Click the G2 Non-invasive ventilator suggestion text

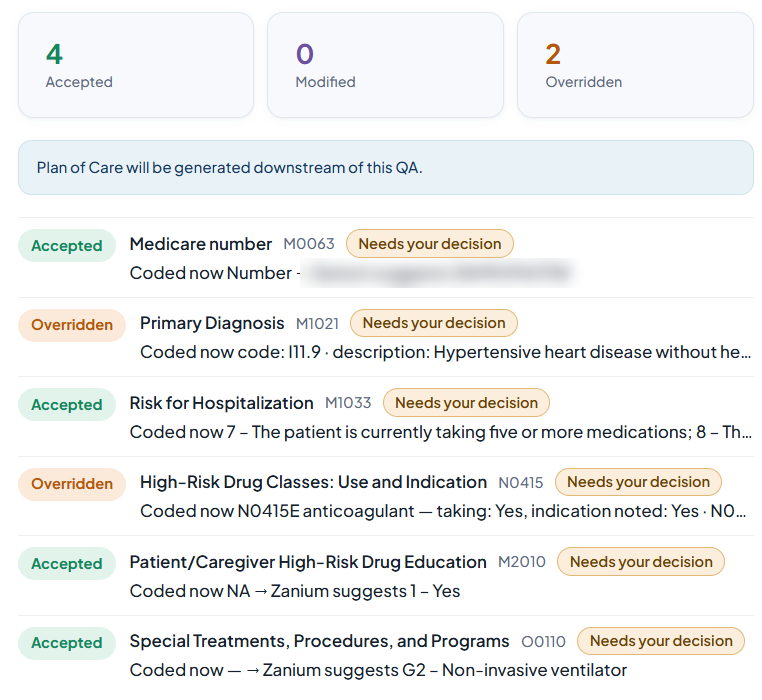[x=378, y=670]
